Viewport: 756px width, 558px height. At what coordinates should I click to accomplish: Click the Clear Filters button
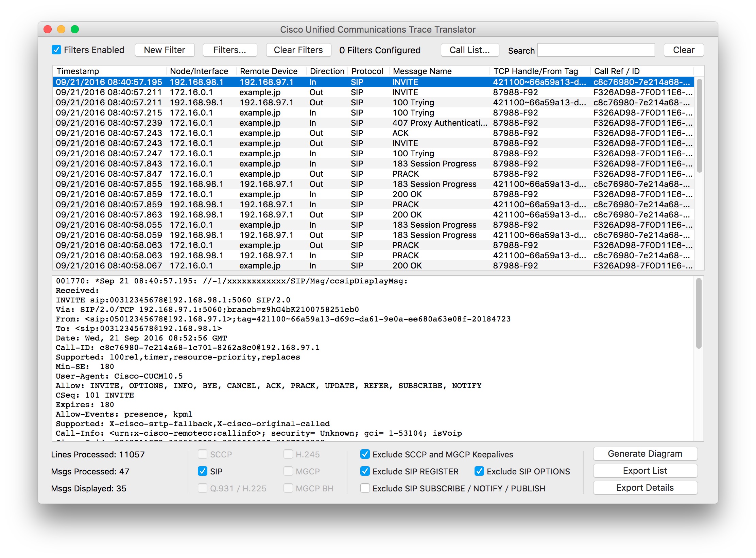point(298,50)
